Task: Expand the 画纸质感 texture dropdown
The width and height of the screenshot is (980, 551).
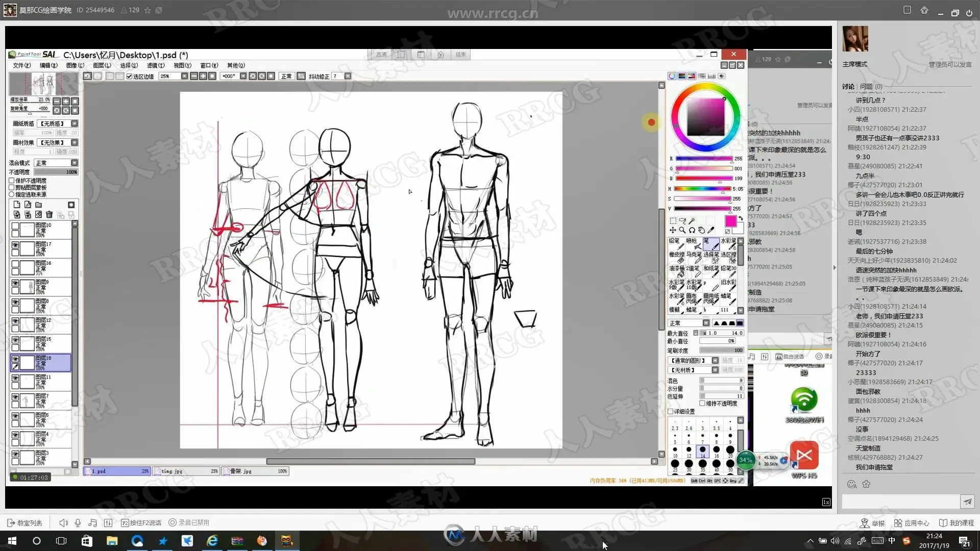Action: [75, 123]
